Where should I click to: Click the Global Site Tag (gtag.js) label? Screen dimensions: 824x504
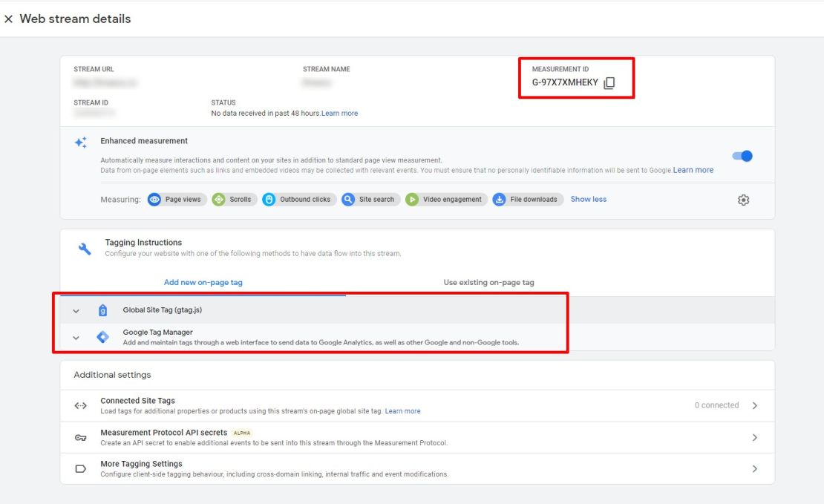point(163,310)
